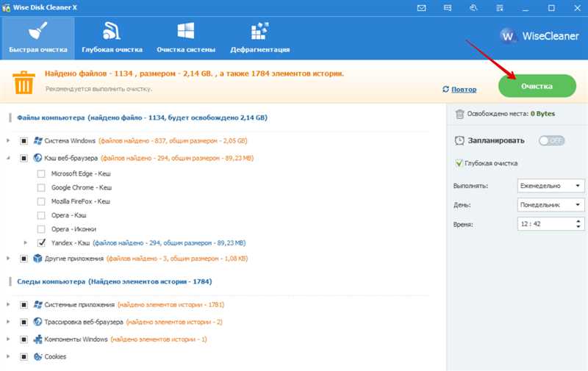This screenshot has width=588, height=371.
Task: Toggle the Трассировка веб-браузера checkbox
Action: pos(24,322)
